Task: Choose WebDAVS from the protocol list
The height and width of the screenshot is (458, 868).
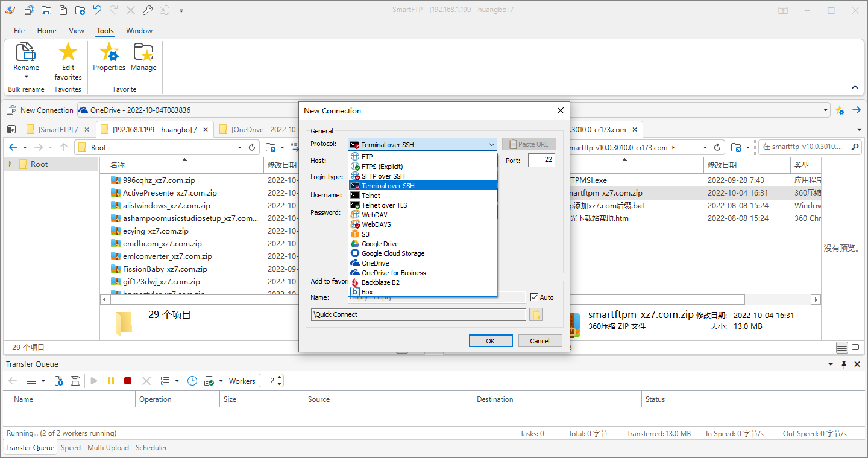Action: coord(423,224)
